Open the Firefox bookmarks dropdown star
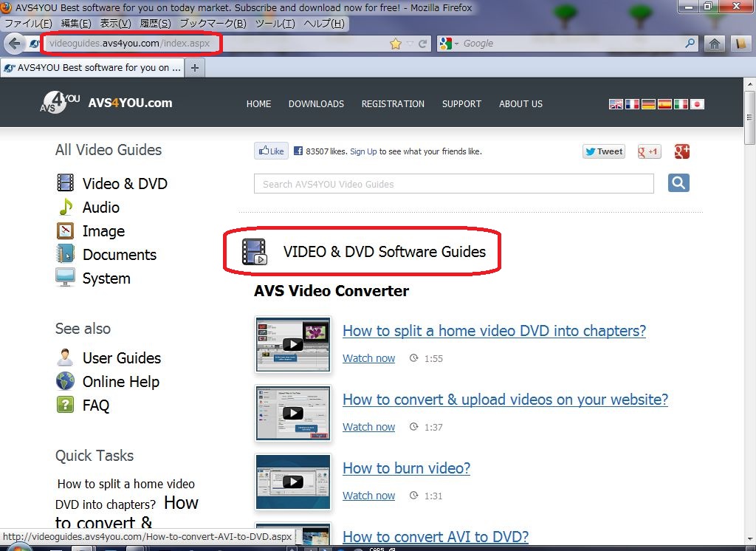Image resolution: width=756 pixels, height=551 pixels. pyautogui.click(x=396, y=43)
